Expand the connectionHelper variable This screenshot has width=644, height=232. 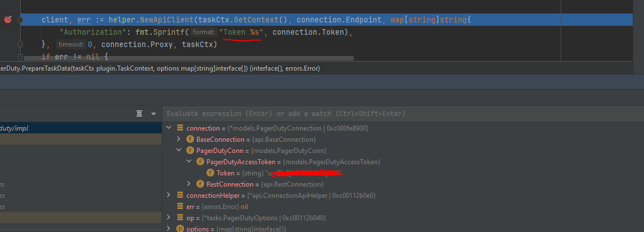click(x=168, y=194)
